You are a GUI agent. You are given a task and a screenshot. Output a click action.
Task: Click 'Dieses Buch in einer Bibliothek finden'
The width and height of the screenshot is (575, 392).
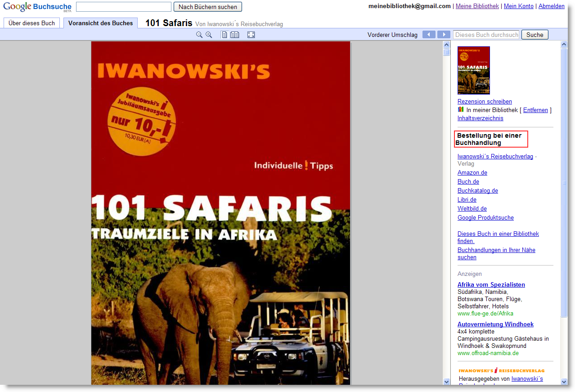click(x=498, y=237)
